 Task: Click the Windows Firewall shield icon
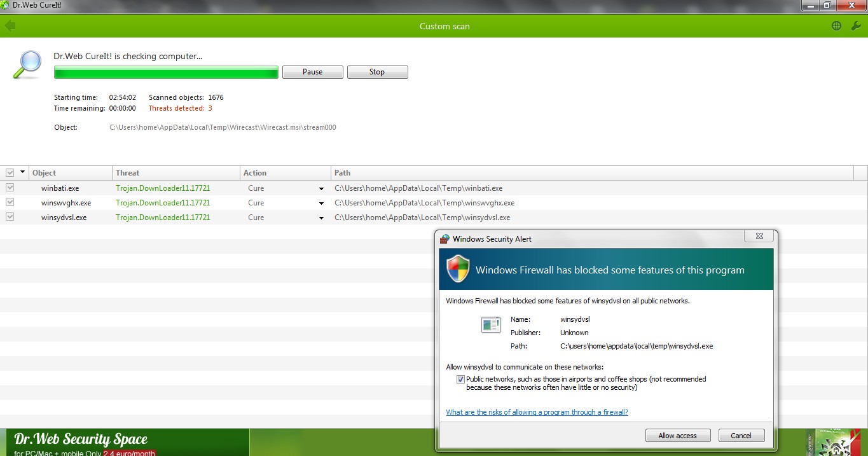click(457, 269)
